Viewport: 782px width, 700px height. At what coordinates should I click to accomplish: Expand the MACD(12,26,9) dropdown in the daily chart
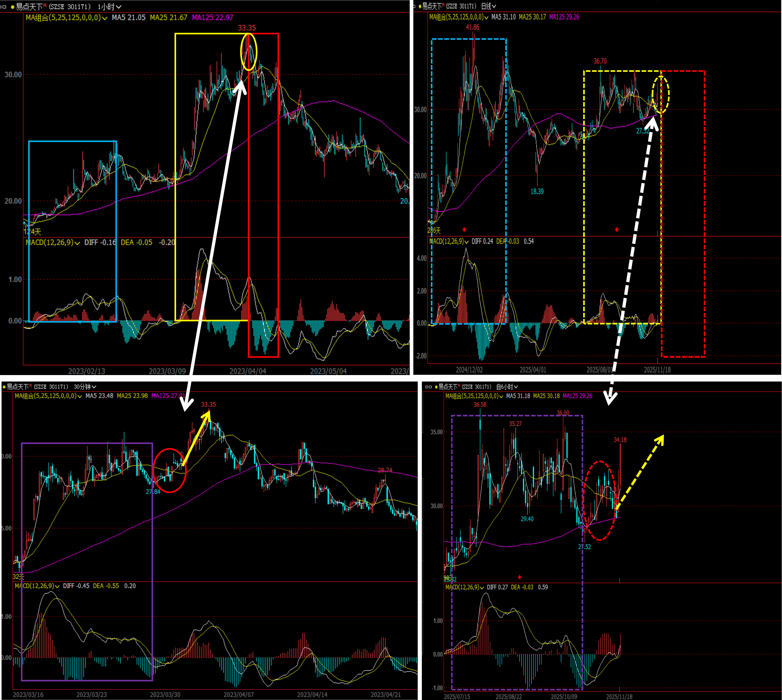tap(466, 242)
